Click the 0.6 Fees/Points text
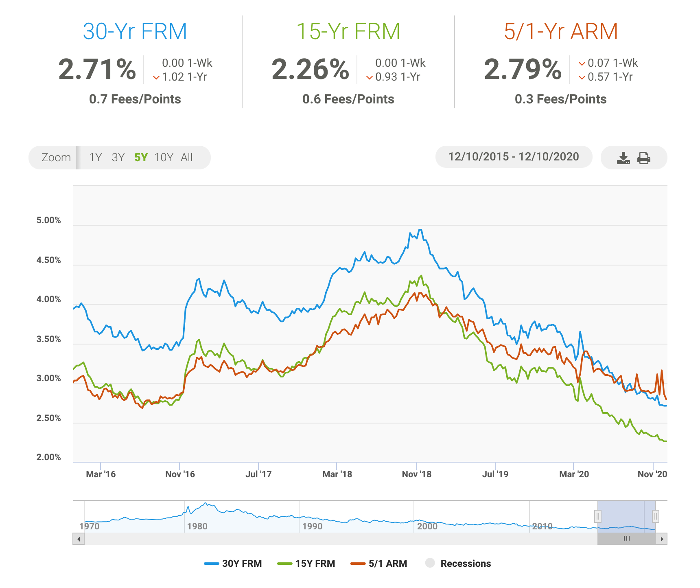The height and width of the screenshot is (588, 700). 348,99
